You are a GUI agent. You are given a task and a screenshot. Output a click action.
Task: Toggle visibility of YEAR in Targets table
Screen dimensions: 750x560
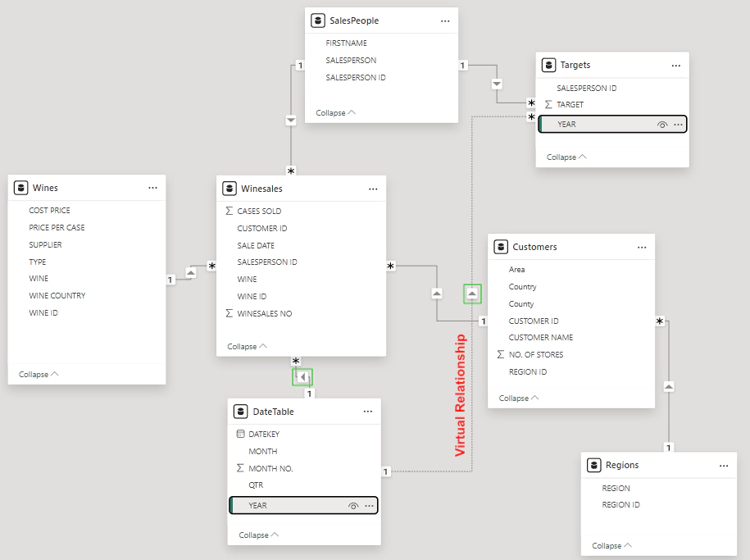(661, 124)
